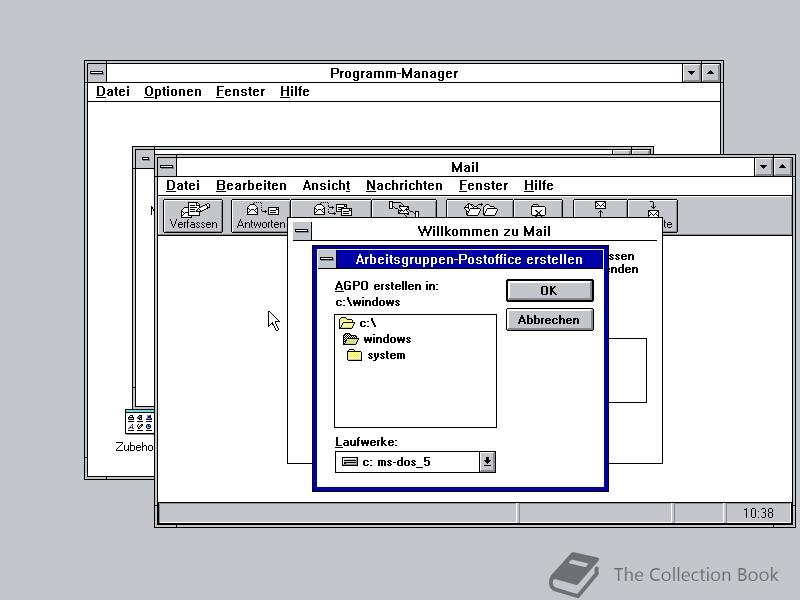Open the Bearbeiten menu in Mail

click(x=251, y=185)
